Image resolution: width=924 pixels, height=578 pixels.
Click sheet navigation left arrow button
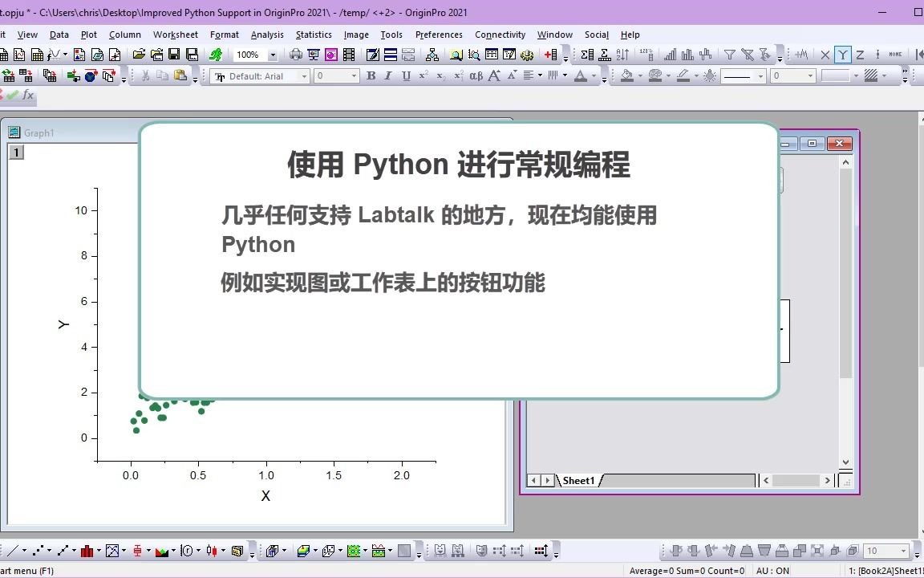(x=534, y=481)
